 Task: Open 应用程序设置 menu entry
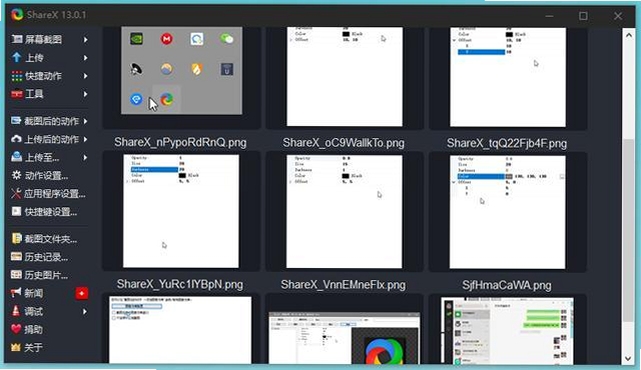tap(49, 193)
